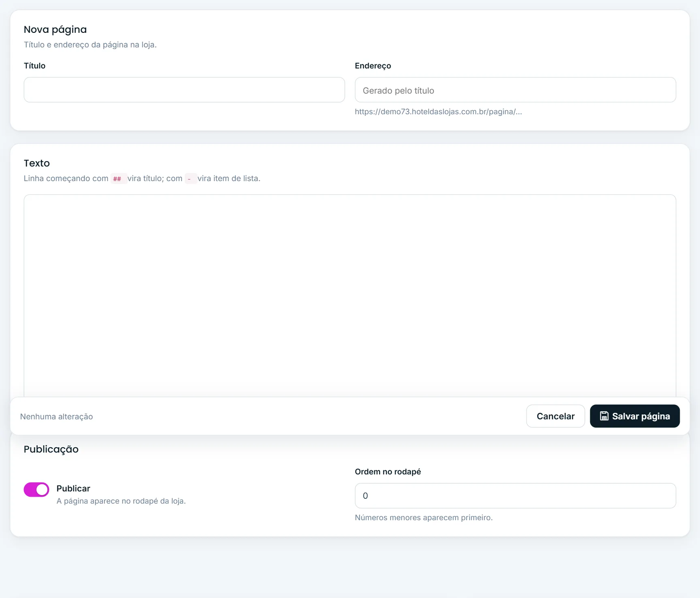Click the Cancelar button
The image size is (700, 598).
(555, 416)
